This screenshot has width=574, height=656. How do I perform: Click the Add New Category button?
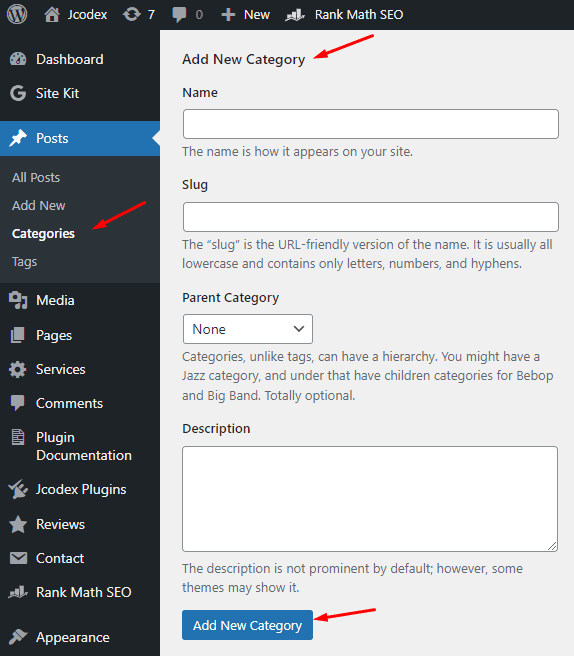tap(247, 625)
